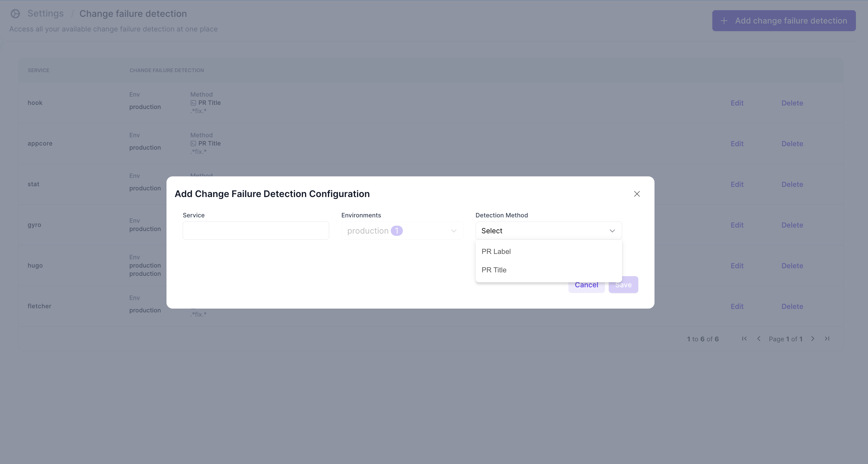Click 'Page 1 of 1' indicator
Viewport: 868px width, 464px height.
point(785,339)
